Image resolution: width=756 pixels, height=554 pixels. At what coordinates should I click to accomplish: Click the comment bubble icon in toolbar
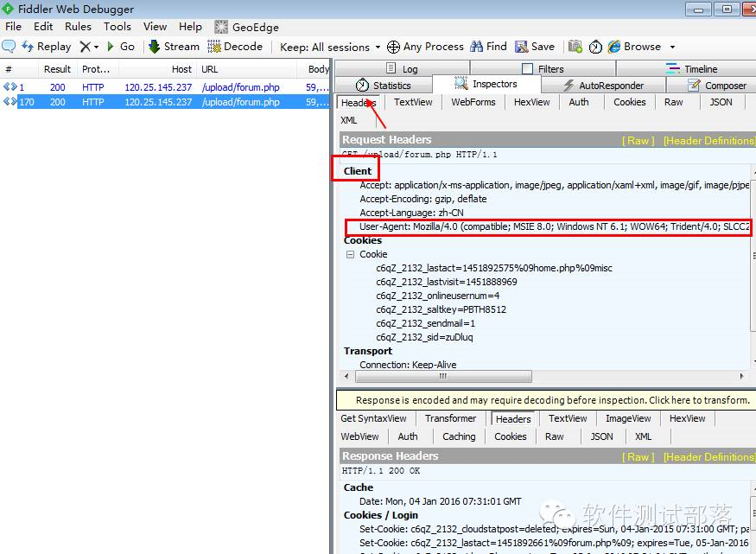[x=9, y=47]
